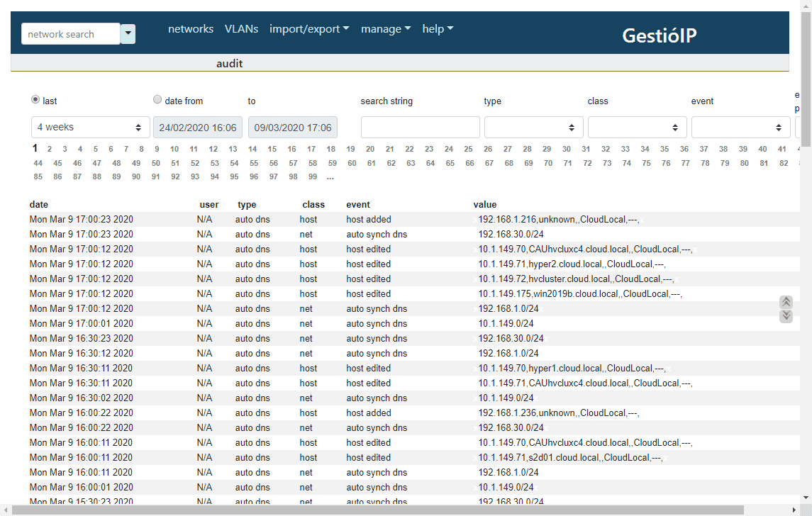Open the import/export menu
The width and height of the screenshot is (812, 516).
(x=309, y=29)
